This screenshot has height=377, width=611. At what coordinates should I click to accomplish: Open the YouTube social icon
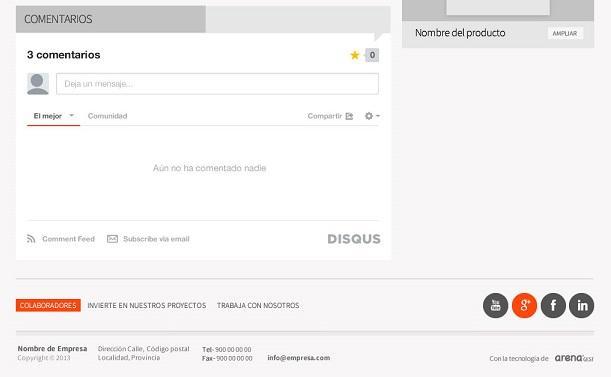click(x=495, y=305)
